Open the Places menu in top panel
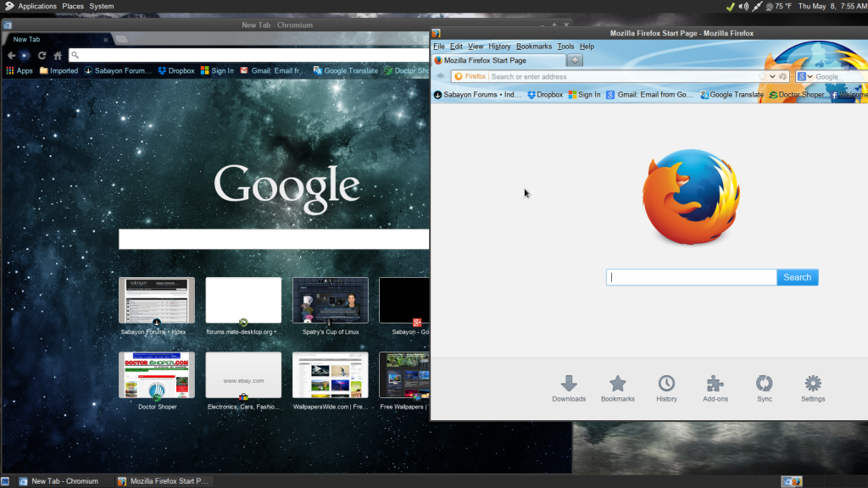The height and width of the screenshot is (488, 868). coord(73,6)
